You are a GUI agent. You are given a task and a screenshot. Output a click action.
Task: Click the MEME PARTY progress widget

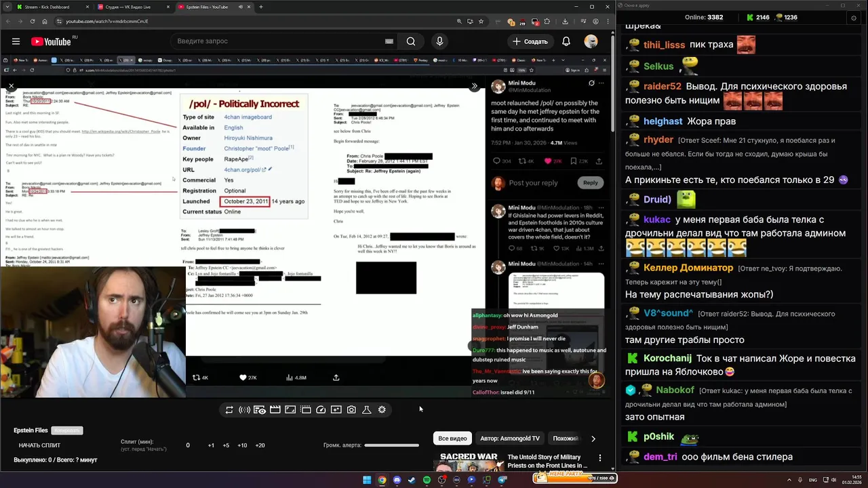[575, 479]
